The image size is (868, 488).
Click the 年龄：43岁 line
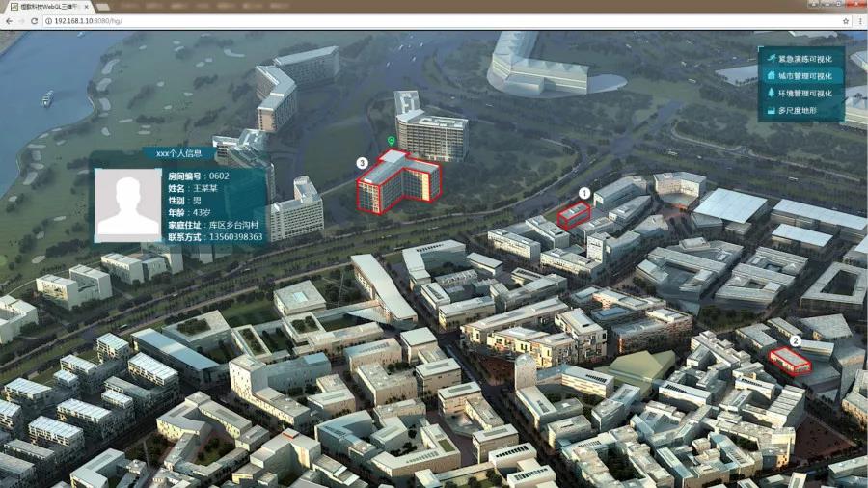tap(189, 212)
